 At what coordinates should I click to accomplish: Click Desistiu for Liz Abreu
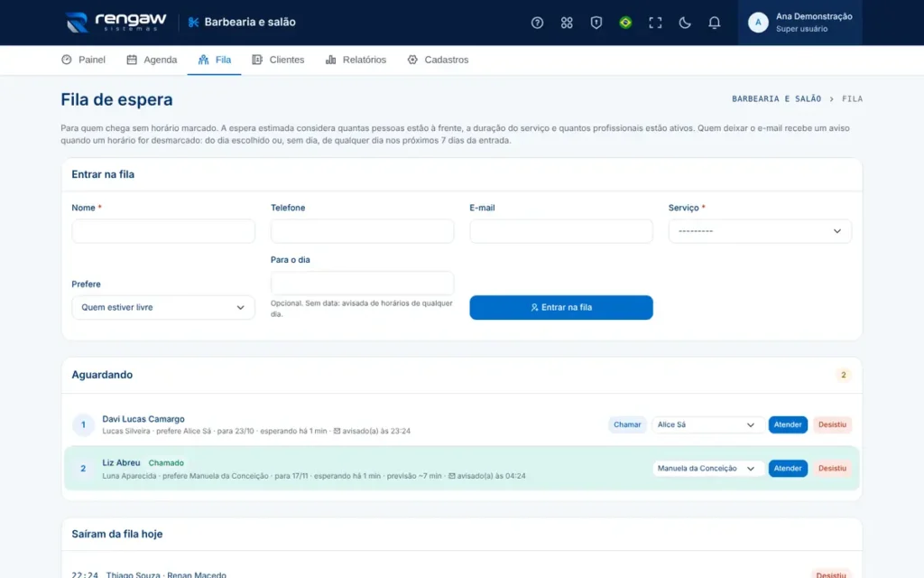[x=832, y=469]
